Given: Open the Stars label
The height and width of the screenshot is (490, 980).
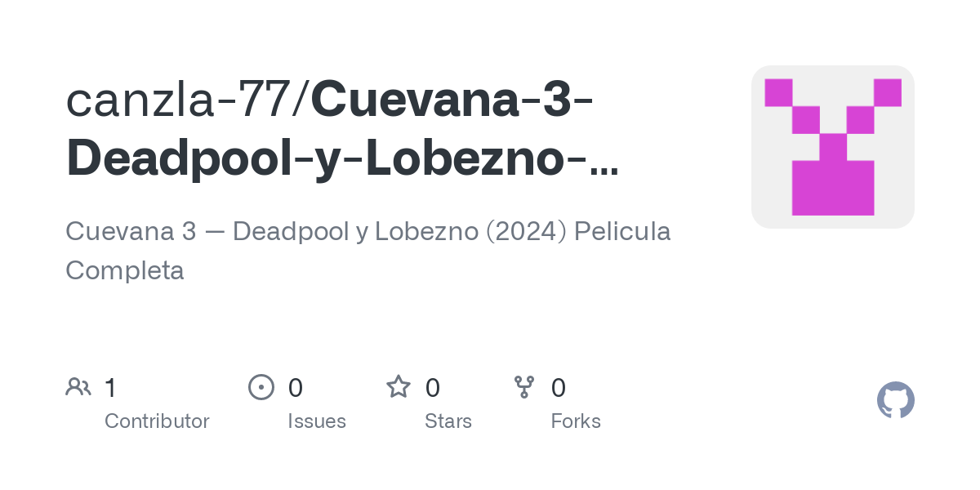Looking at the screenshot, I should (x=448, y=421).
